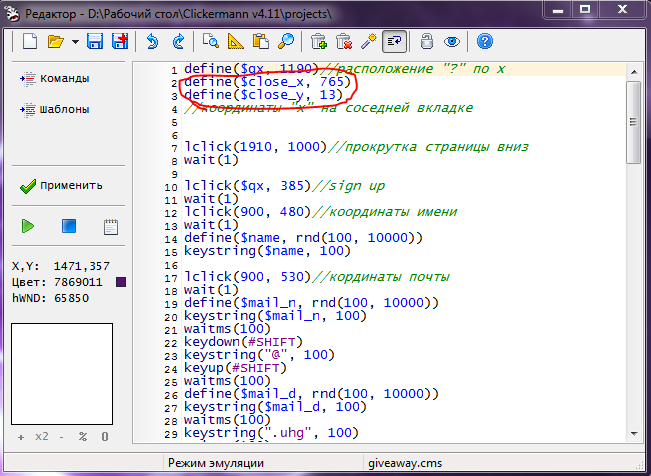Click the Применить apply button
651x476 pixels.
(x=61, y=186)
